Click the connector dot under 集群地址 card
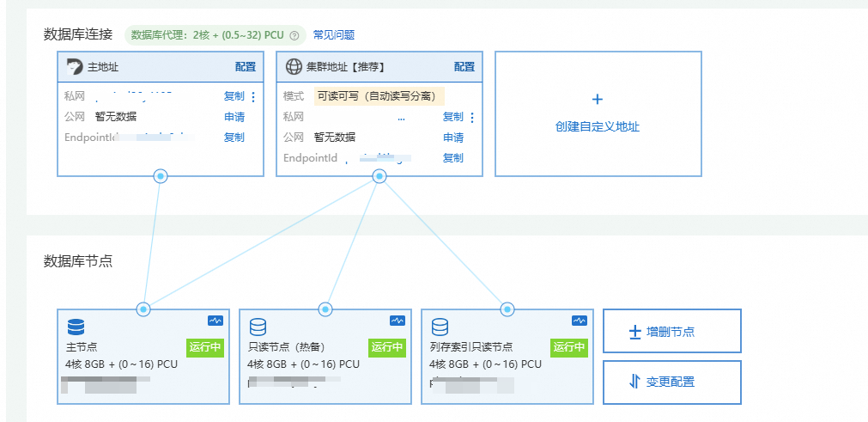The image size is (868, 422). click(379, 177)
